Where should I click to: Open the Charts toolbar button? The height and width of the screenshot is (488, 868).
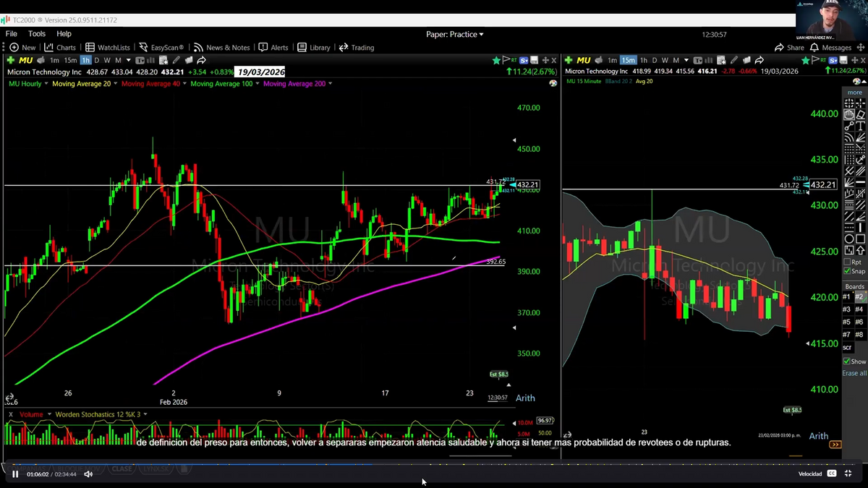tap(60, 48)
